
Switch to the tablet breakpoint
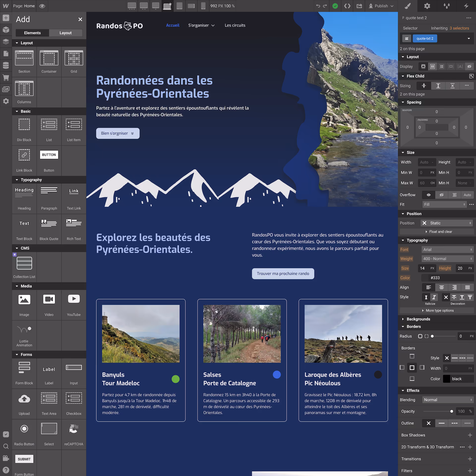pos(179,6)
